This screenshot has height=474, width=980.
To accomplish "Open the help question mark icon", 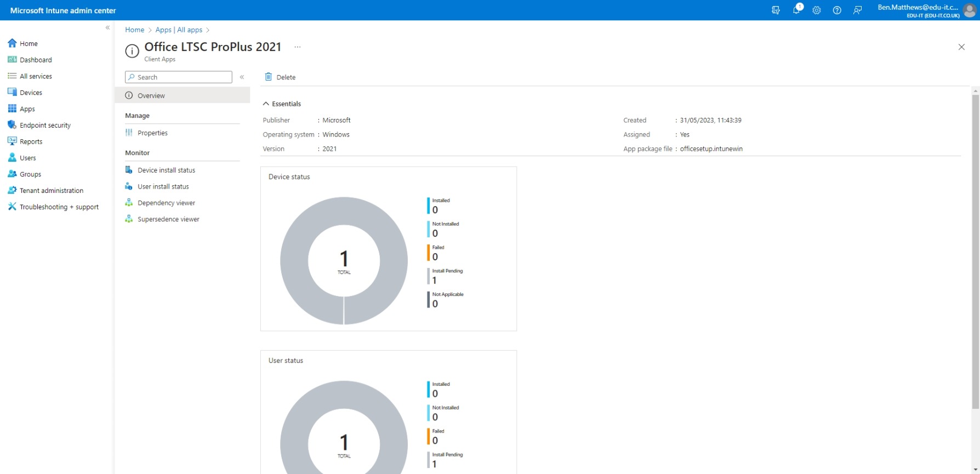I will tap(837, 10).
